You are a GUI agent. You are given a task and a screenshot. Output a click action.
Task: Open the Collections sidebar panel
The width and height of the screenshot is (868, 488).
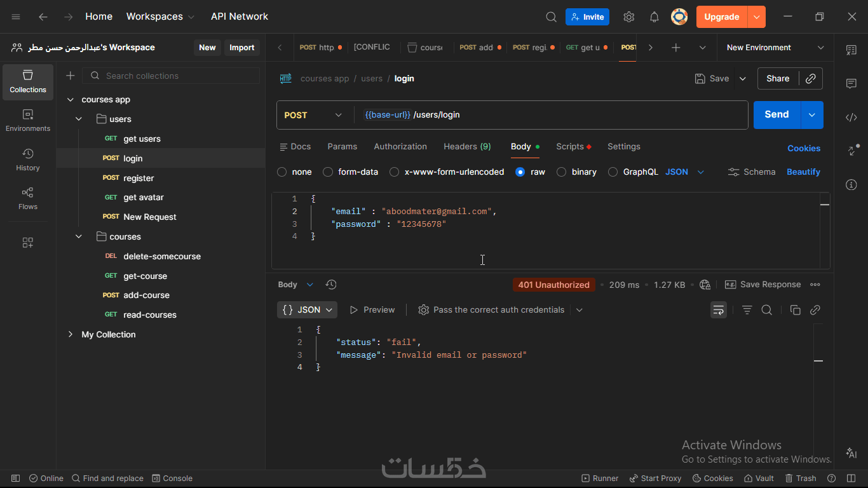[x=28, y=82]
